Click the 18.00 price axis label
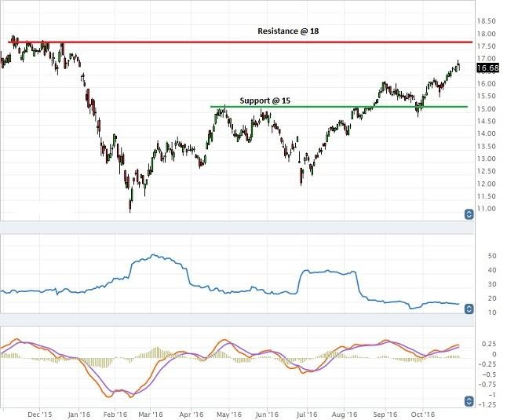Viewport: 518px width, 420px height. click(x=487, y=34)
